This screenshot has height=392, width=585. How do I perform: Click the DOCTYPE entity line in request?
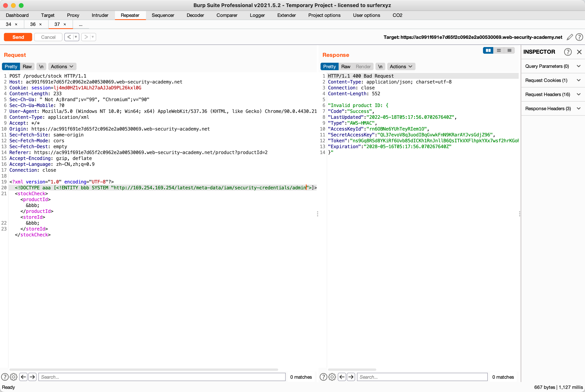(163, 188)
